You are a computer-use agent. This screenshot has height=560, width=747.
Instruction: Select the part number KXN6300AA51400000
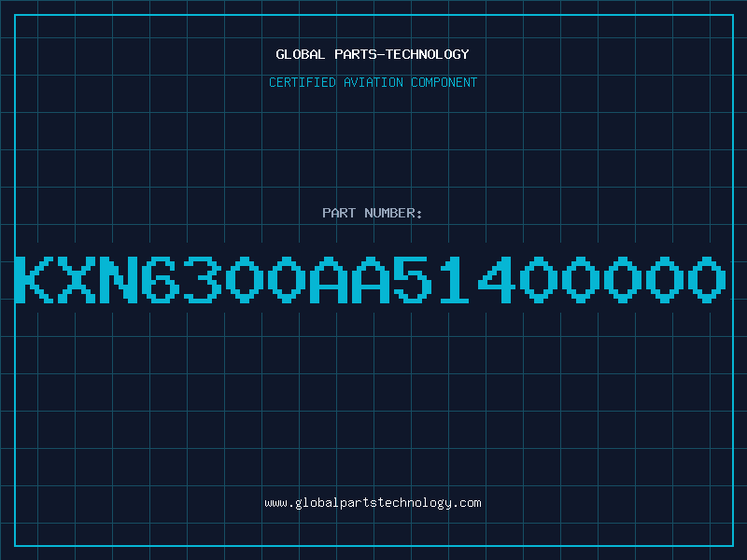click(x=371, y=279)
